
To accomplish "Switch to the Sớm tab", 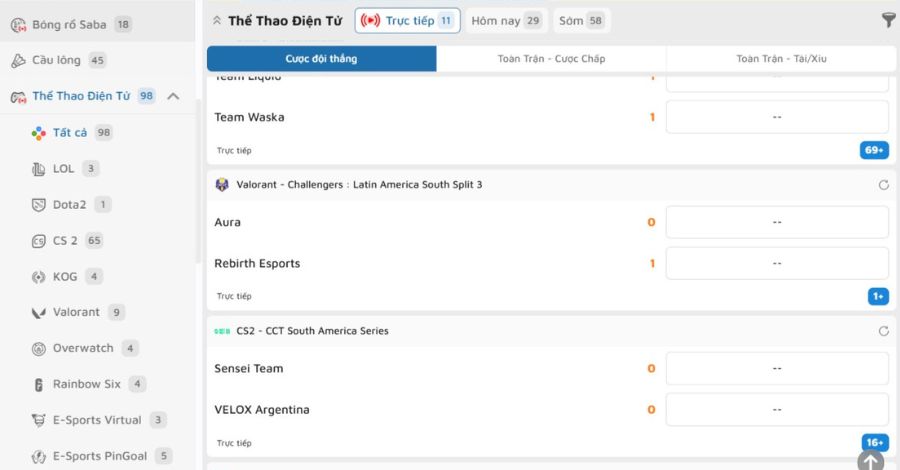I will click(581, 21).
